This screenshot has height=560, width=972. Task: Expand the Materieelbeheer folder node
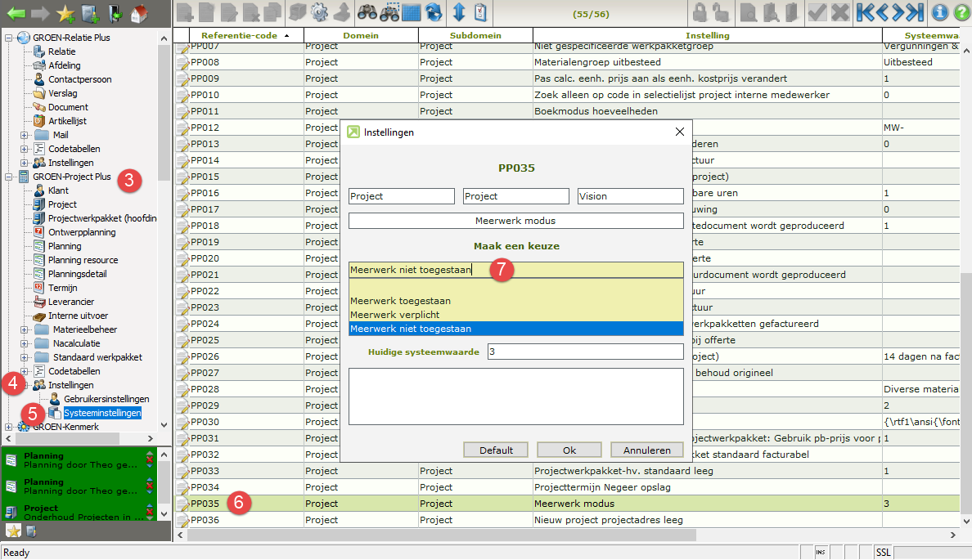25,329
